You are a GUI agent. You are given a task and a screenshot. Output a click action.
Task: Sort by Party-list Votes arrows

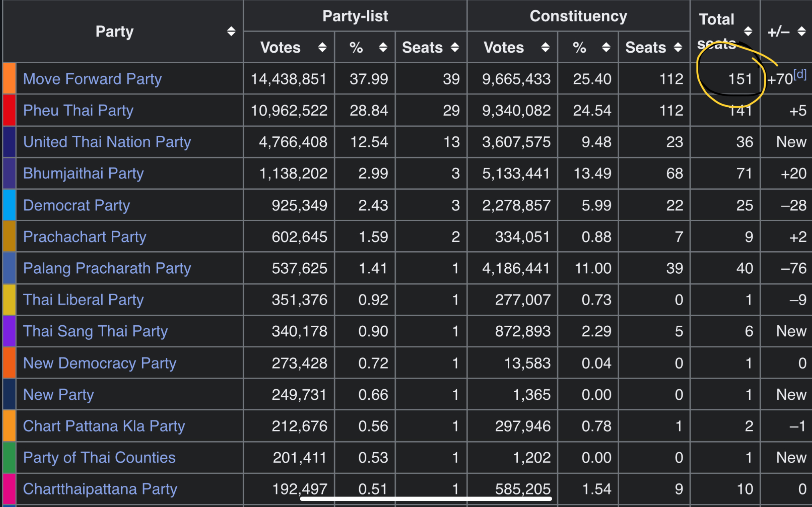coord(322,48)
